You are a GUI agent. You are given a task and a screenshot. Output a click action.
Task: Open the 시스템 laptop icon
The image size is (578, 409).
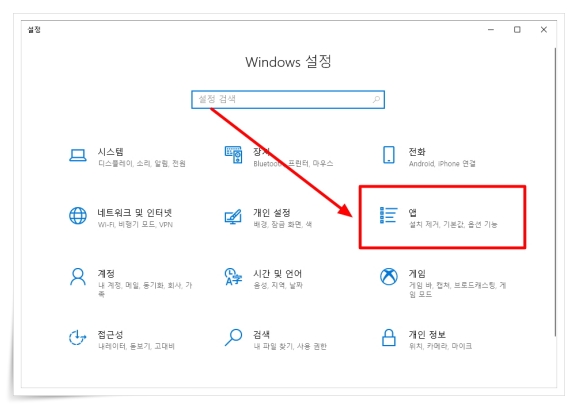click(x=78, y=155)
